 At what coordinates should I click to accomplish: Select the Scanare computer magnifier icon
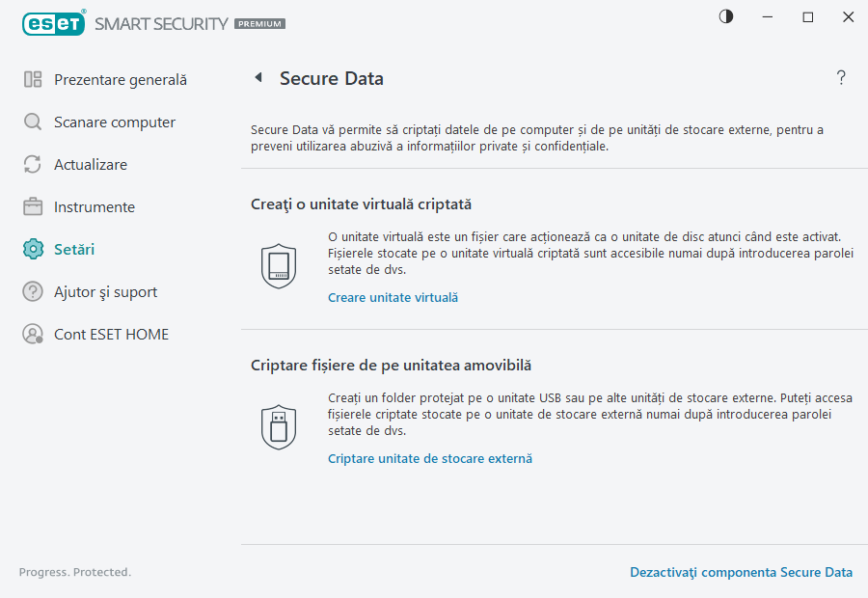coord(31,122)
